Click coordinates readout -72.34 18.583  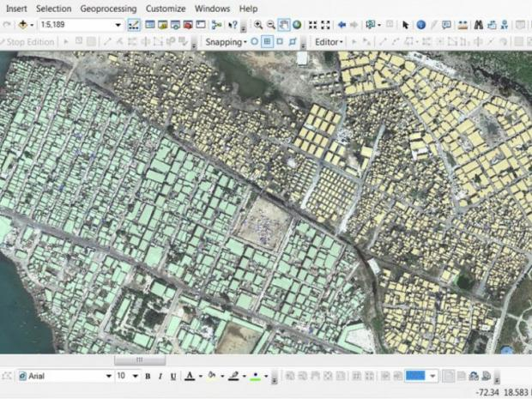pyautogui.click(x=504, y=393)
